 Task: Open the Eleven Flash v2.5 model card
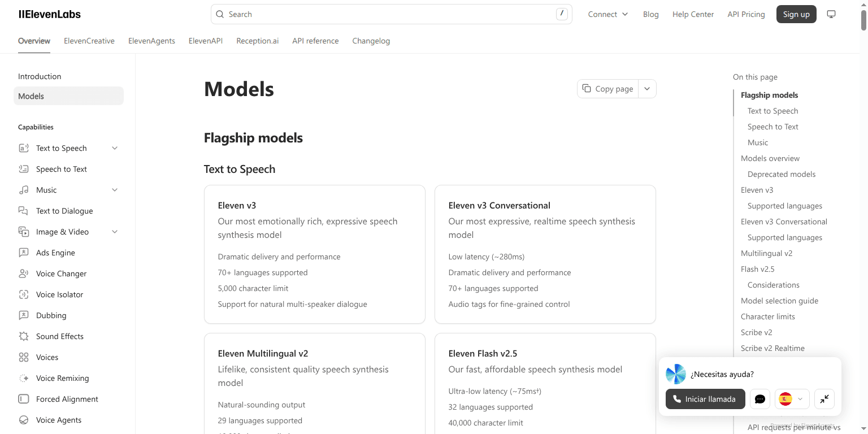click(545, 383)
